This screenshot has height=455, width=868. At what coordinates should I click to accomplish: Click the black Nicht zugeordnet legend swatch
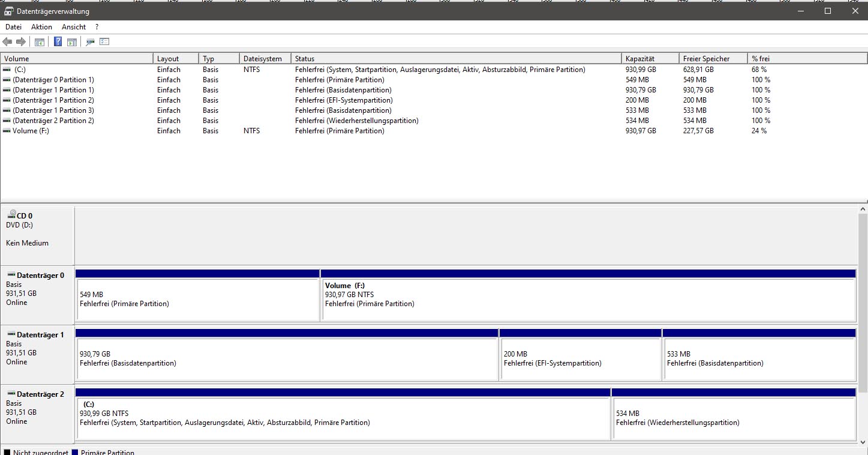tap(7, 452)
